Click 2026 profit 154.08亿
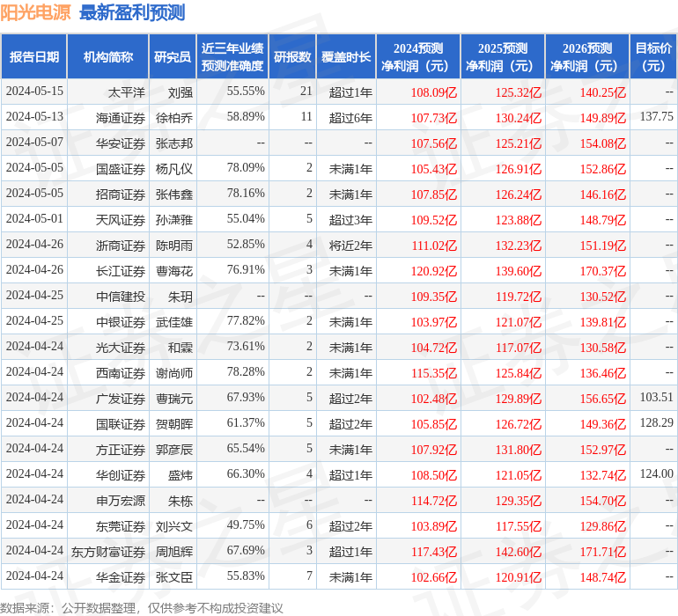678x616 pixels. point(603,143)
